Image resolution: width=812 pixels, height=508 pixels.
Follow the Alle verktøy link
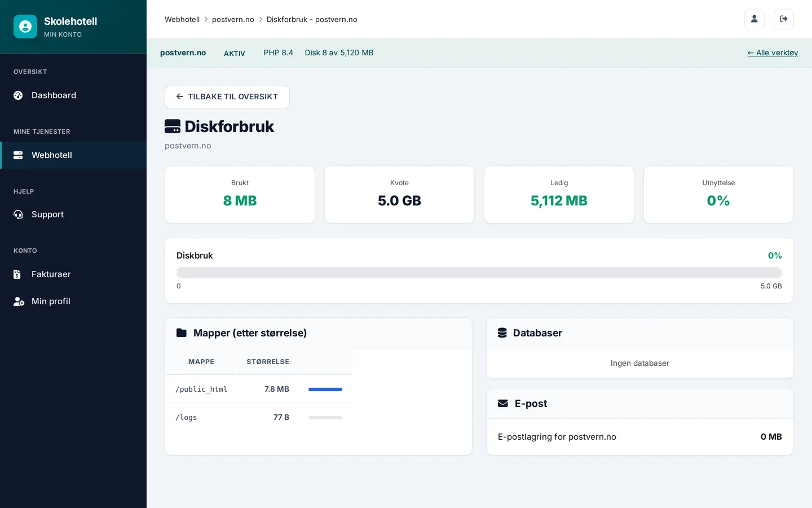click(773, 53)
